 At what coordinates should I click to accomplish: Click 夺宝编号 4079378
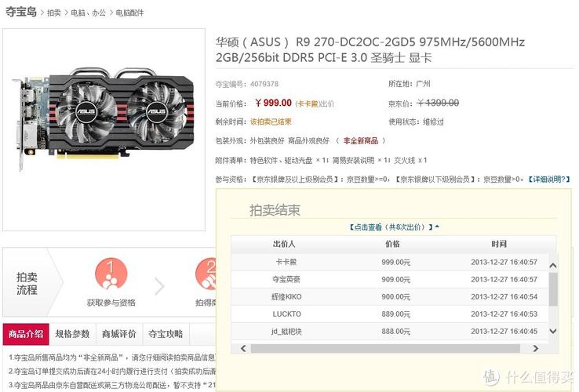tap(247, 84)
